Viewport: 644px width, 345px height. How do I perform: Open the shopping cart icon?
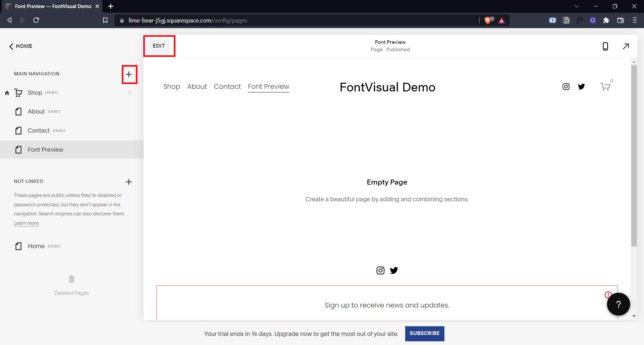point(605,86)
